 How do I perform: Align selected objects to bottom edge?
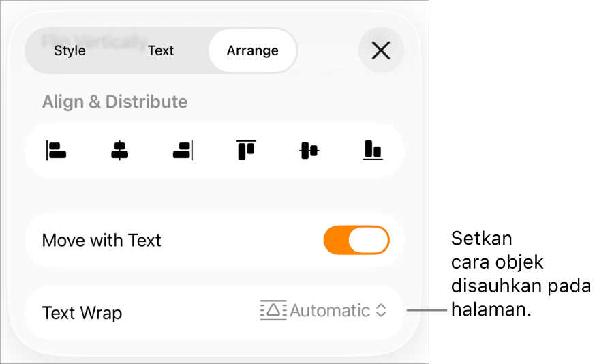(372, 150)
